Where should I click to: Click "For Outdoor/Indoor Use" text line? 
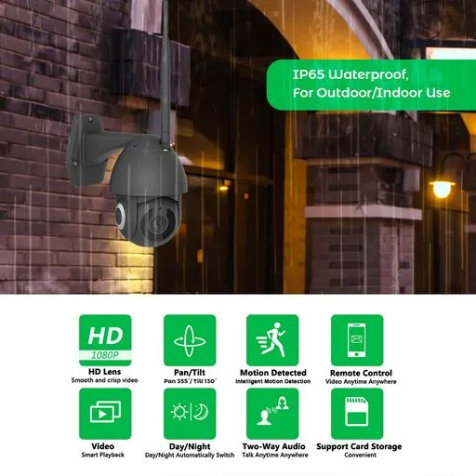tap(371, 93)
